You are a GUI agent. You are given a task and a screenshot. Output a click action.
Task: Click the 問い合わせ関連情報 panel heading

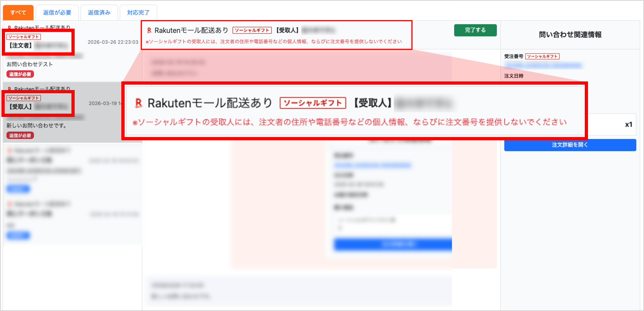pos(570,35)
